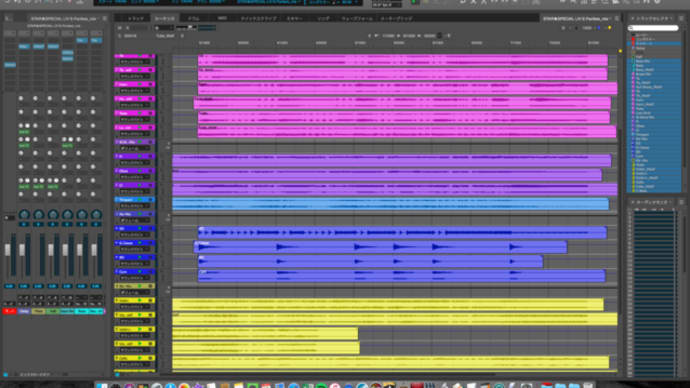Click the rightmost pan knob in the Mixer
This screenshot has width=690, height=388.
[x=96, y=215]
